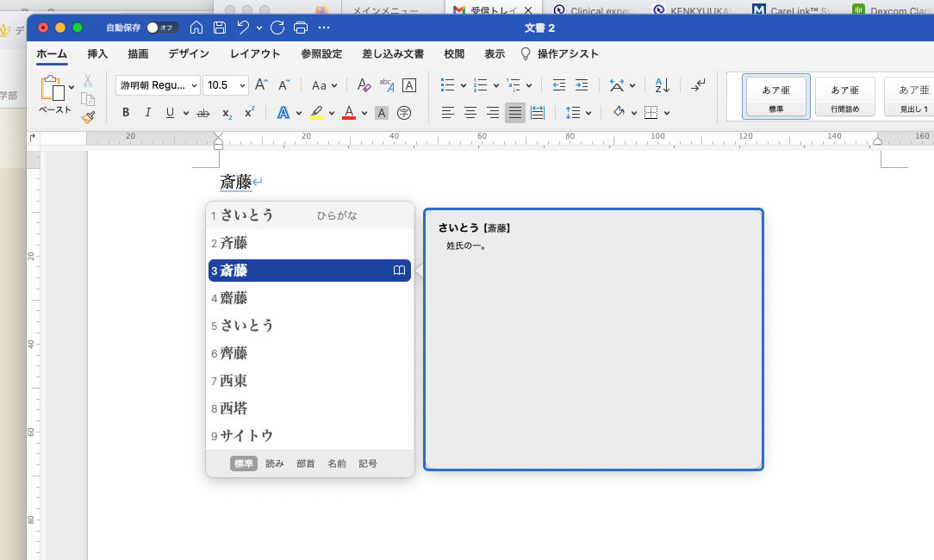Click Clear Formatting icon
This screenshot has height=560, width=934.
click(x=364, y=85)
